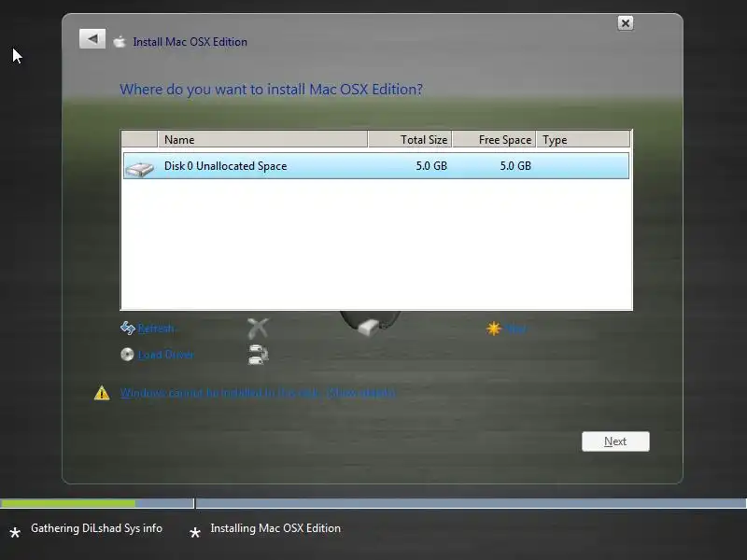Click the hard drive icon for Disk 0

139,168
